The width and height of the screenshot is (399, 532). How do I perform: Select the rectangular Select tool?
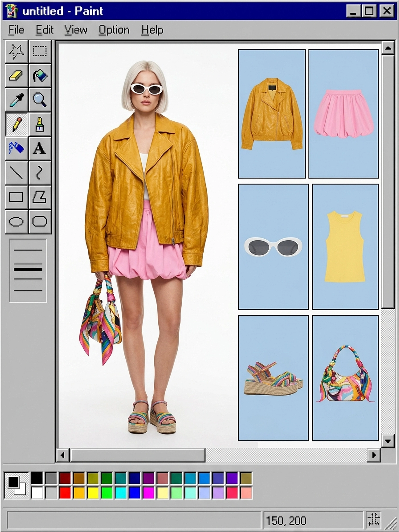click(40, 51)
